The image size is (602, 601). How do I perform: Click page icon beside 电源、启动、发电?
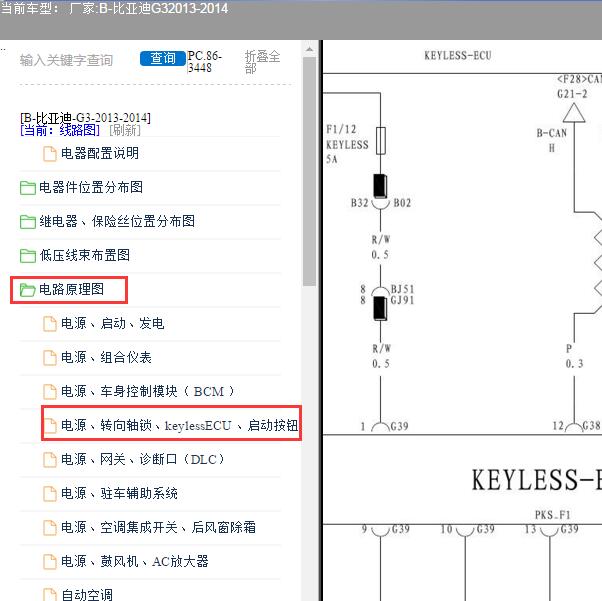(x=50, y=324)
